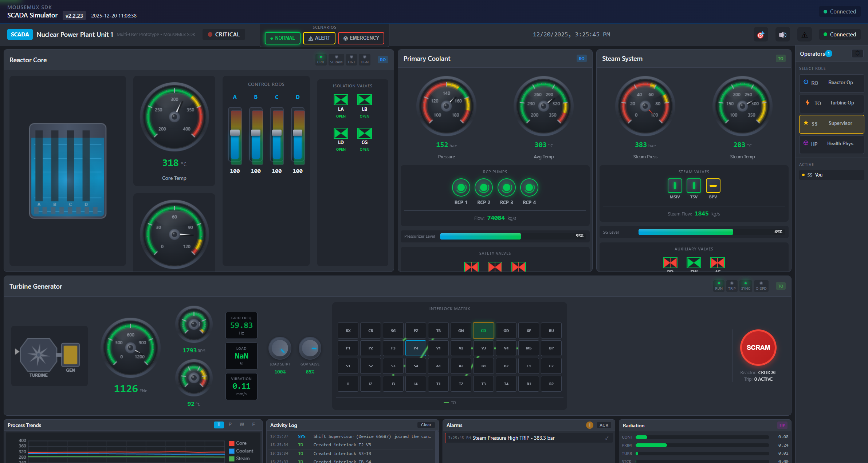Toggle the CRIT indicator on Reactor Core

coord(321,59)
